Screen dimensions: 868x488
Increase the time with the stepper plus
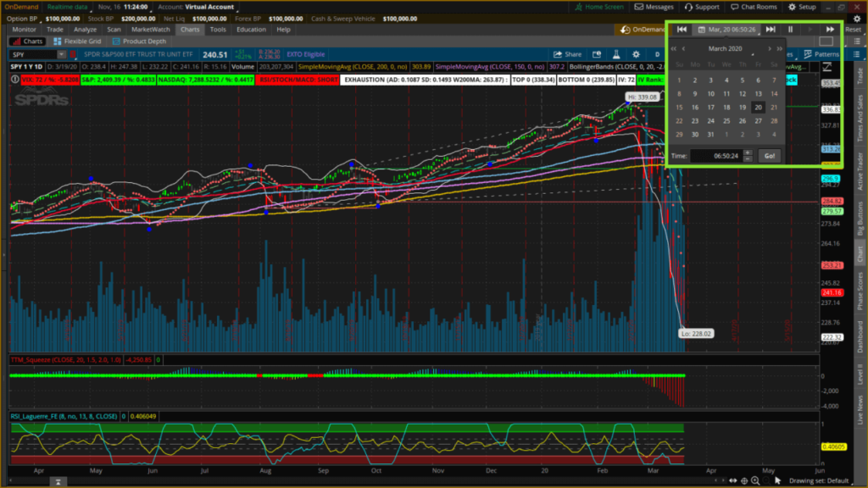748,152
